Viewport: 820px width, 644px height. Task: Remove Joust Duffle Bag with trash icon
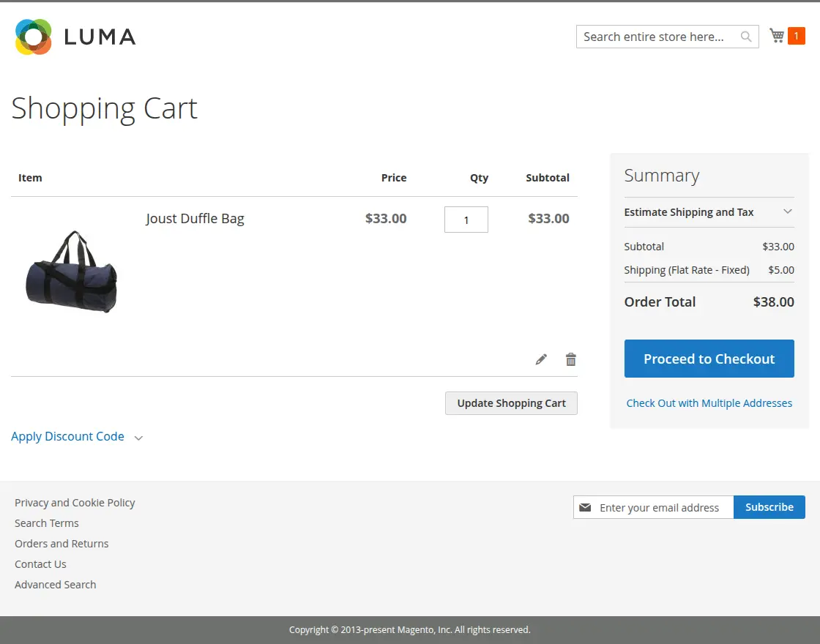coord(570,359)
